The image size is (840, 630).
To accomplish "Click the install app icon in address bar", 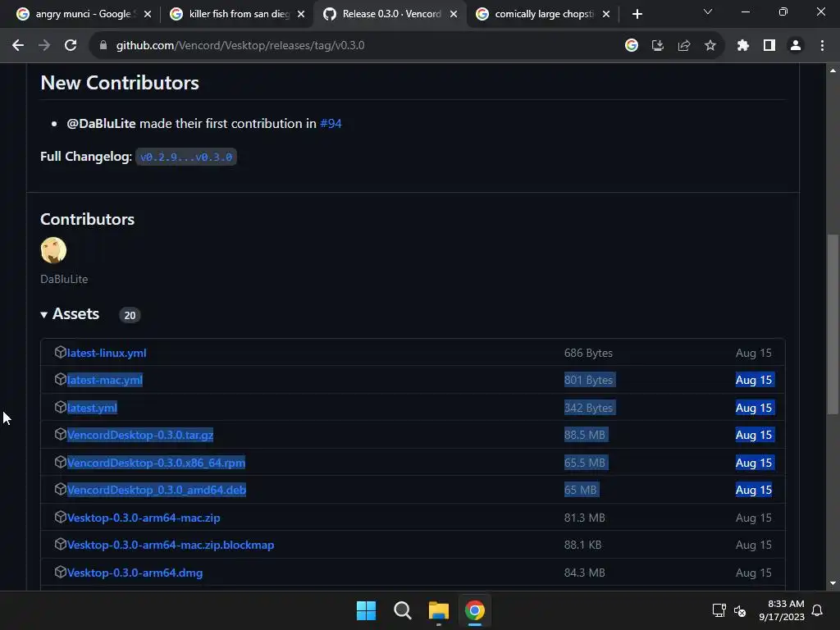I will pyautogui.click(x=658, y=46).
